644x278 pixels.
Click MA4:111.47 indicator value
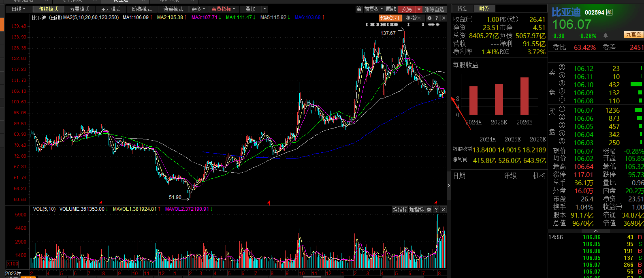point(241,17)
